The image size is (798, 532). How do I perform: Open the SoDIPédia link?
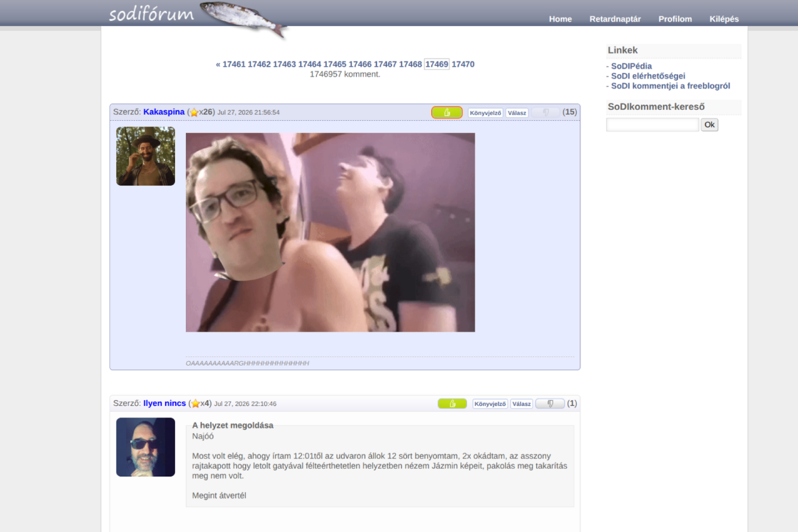(631, 66)
